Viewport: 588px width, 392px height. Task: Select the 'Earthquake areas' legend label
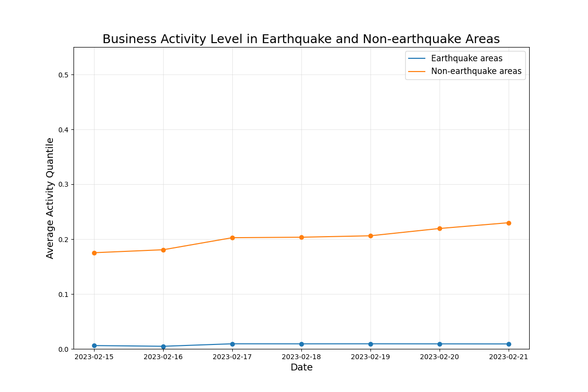tap(466, 59)
